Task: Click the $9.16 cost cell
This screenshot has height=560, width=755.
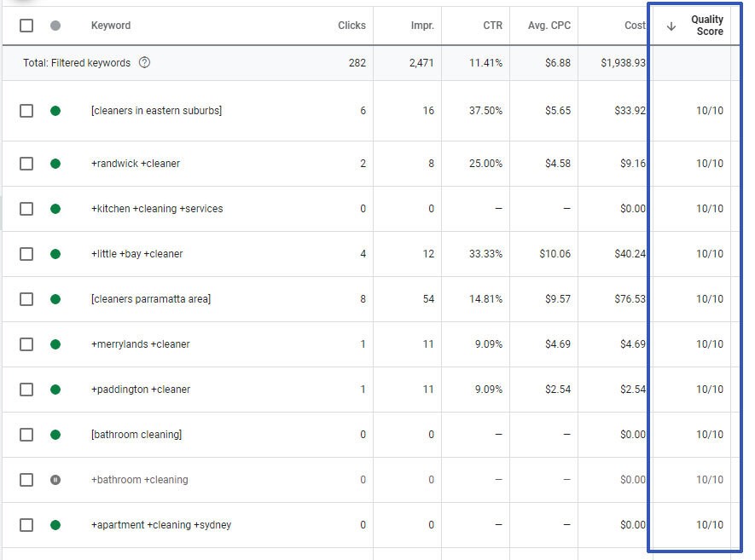Action: 633,164
